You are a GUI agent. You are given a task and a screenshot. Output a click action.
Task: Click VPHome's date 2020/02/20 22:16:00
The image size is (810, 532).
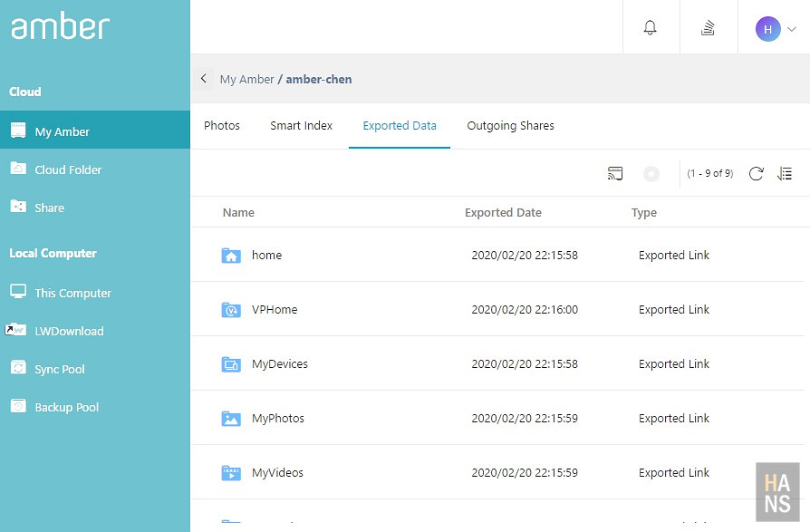point(525,309)
